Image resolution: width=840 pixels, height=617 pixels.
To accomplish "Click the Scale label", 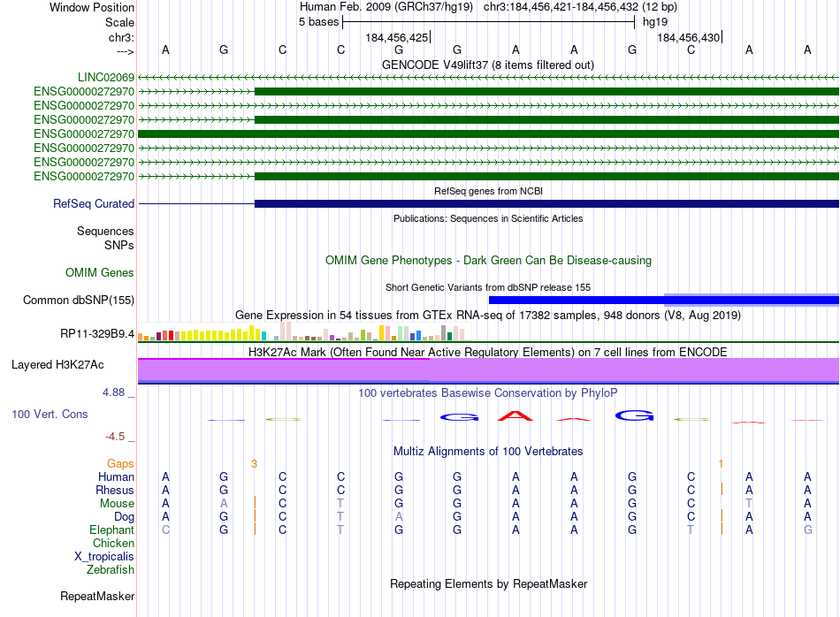I will pyautogui.click(x=119, y=22).
